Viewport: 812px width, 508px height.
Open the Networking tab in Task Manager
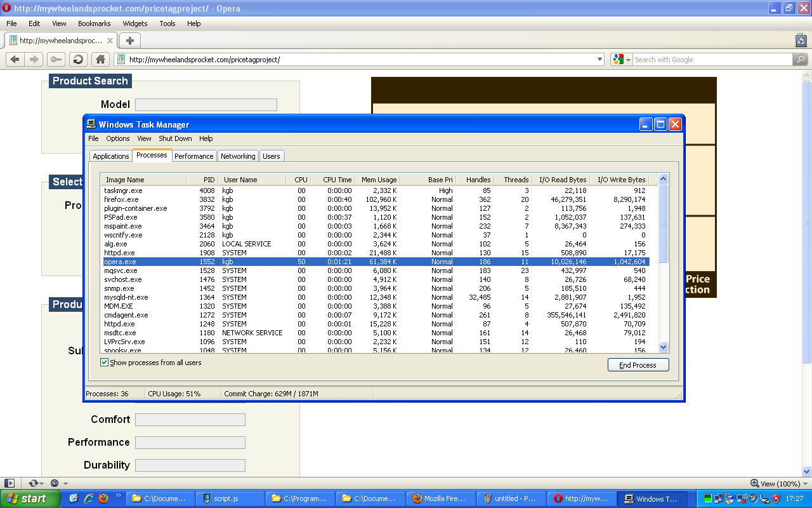coord(238,156)
